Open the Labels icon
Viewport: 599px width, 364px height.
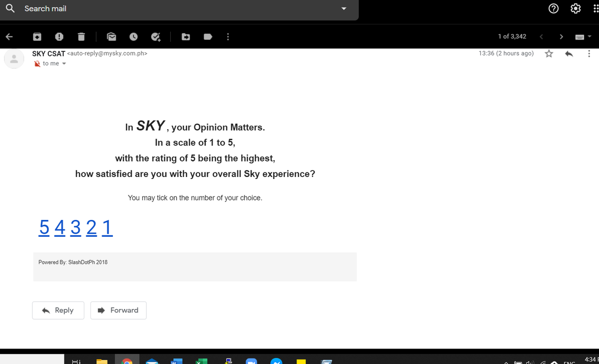[x=208, y=36]
